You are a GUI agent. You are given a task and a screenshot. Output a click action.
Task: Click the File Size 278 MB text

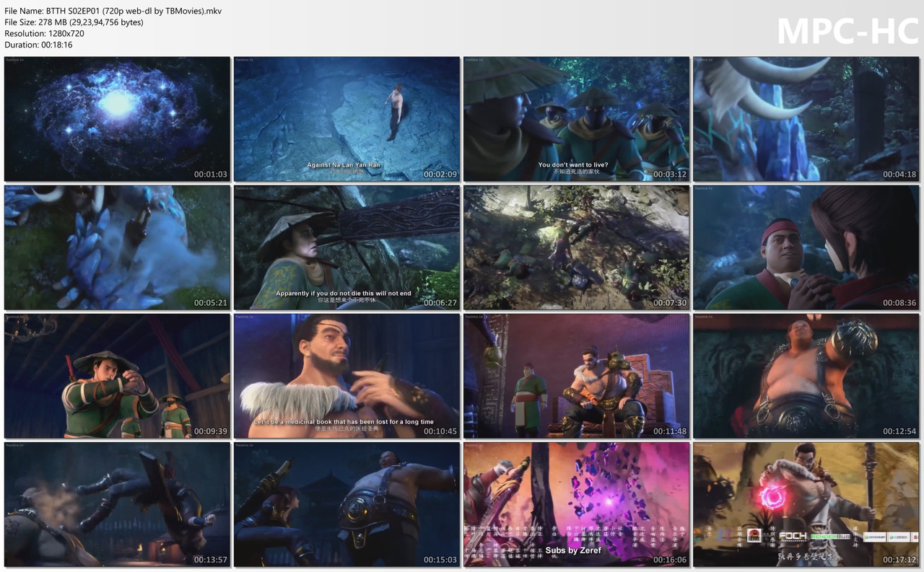(x=74, y=22)
